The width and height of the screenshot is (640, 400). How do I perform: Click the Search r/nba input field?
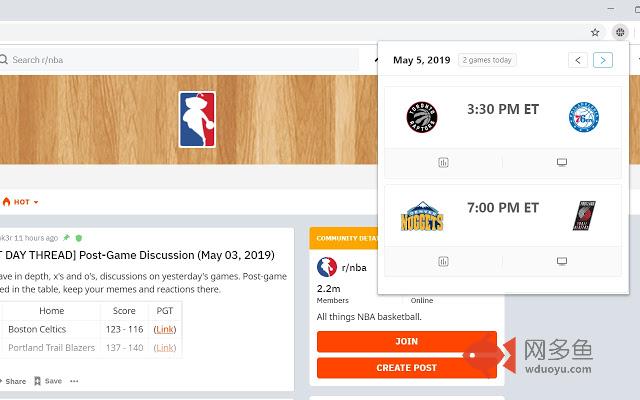point(178,60)
